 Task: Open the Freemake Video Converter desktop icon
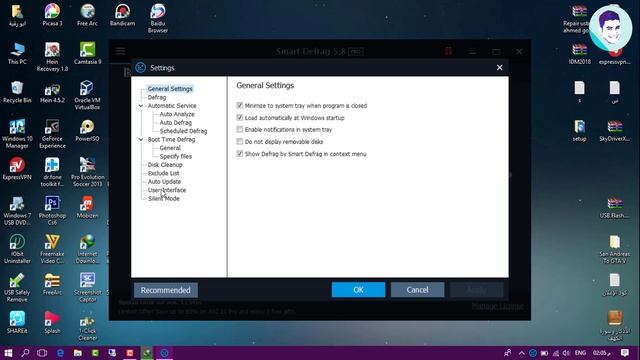(52, 249)
